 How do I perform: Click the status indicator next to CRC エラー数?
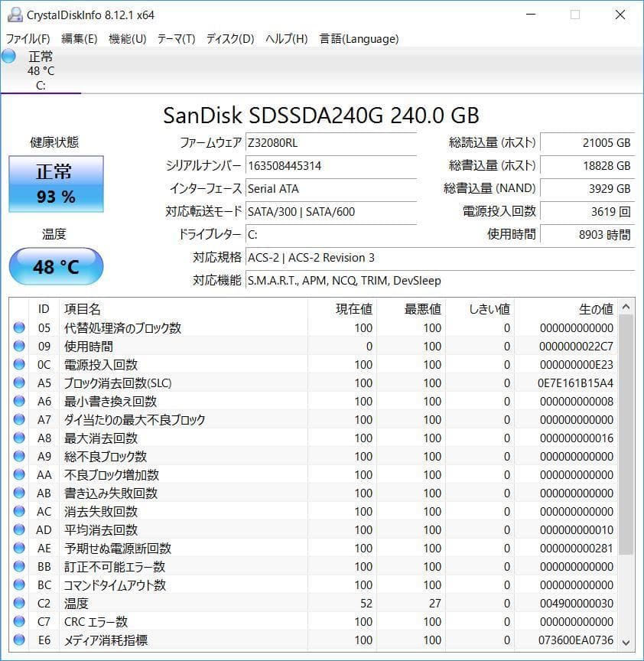tap(18, 622)
